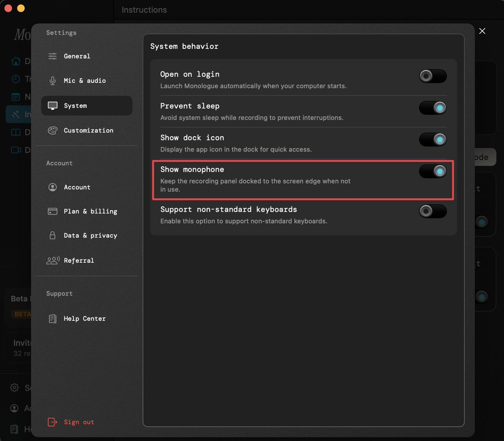This screenshot has width=504, height=441.
Task: Turn off the Show dock icon toggle
Action: click(433, 140)
